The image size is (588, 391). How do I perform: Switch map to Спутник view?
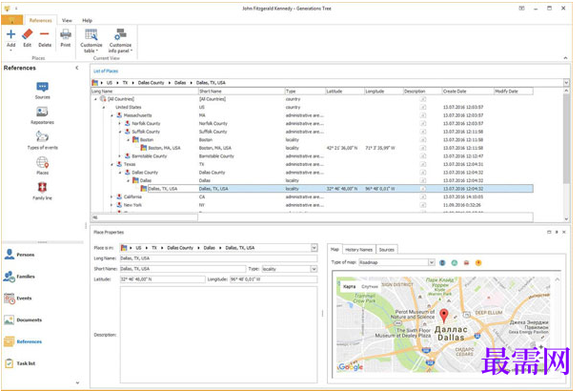pos(369,286)
